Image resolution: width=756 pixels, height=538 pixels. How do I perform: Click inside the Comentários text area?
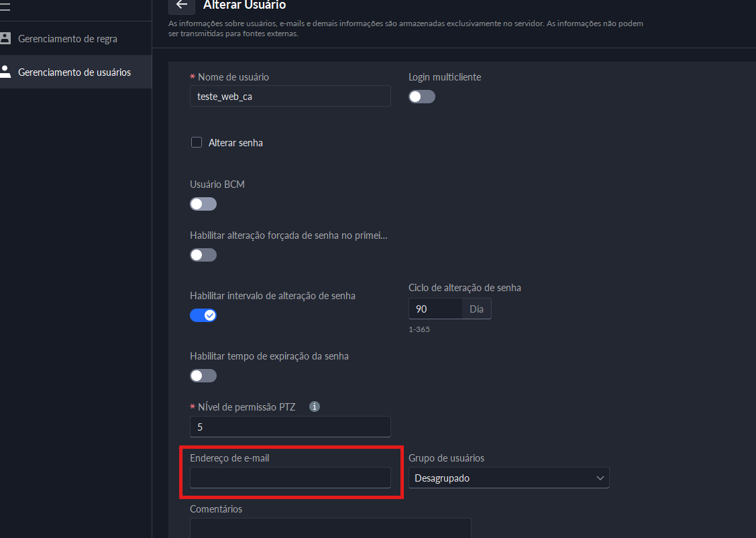click(330, 528)
